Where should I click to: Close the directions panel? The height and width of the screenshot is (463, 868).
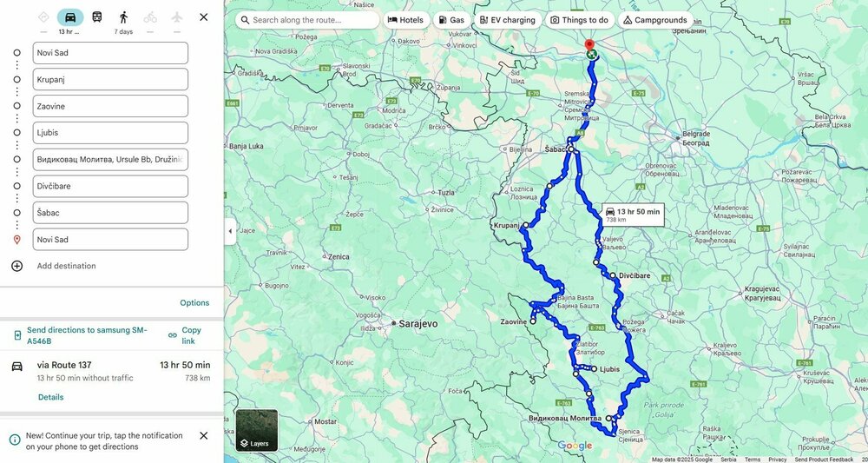click(x=204, y=17)
